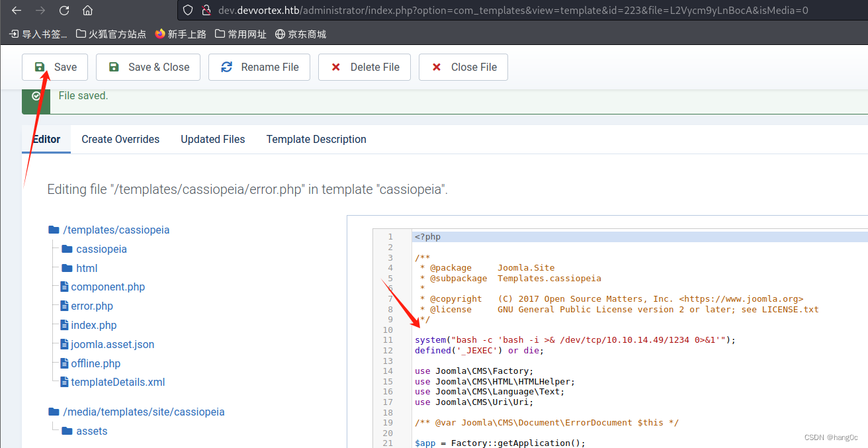The height and width of the screenshot is (448, 868).
Task: Click the folder icon beside /templates/cassiopeia
Action: (x=54, y=230)
